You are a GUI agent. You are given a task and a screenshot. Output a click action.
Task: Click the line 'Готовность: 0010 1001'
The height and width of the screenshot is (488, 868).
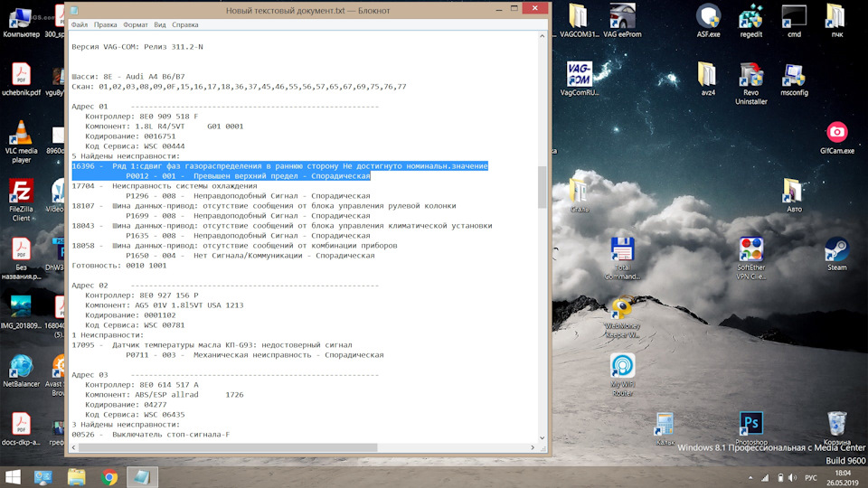pyautogui.click(x=119, y=266)
